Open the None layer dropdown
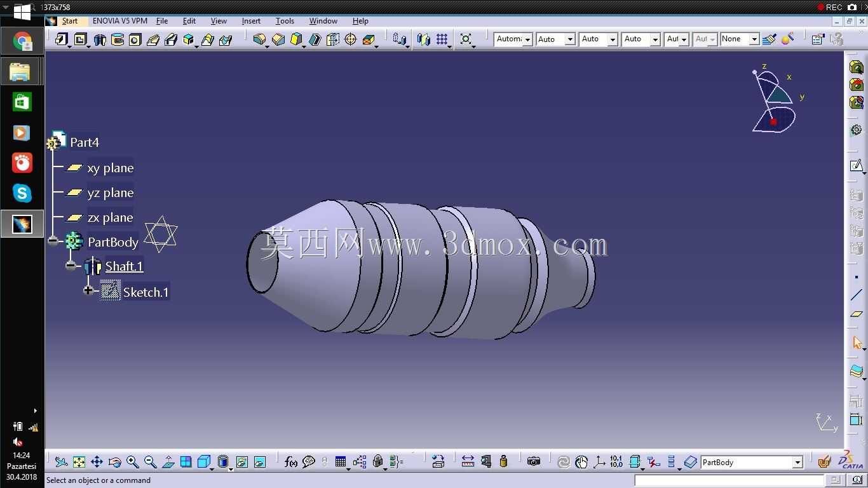The width and height of the screenshot is (868, 488). point(754,39)
